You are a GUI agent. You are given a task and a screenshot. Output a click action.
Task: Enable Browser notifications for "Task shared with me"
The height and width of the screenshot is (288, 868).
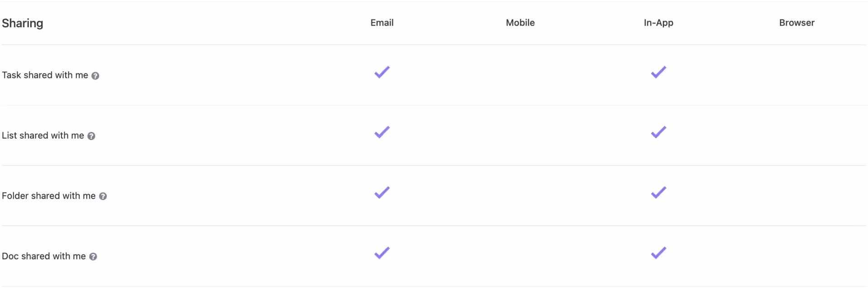[797, 72]
